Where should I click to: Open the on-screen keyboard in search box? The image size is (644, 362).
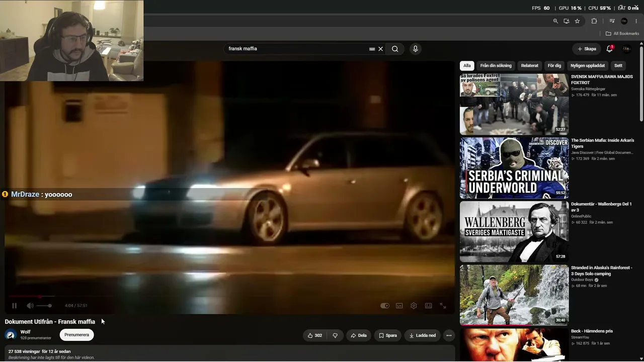372,49
